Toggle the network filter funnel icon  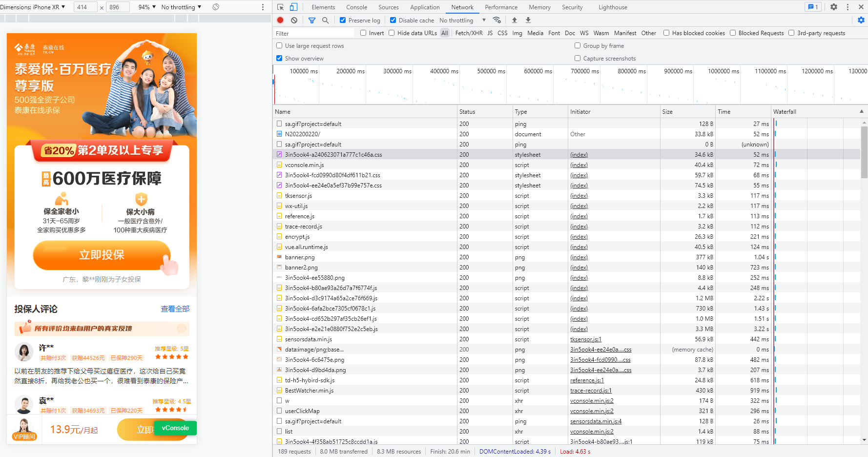click(x=311, y=20)
